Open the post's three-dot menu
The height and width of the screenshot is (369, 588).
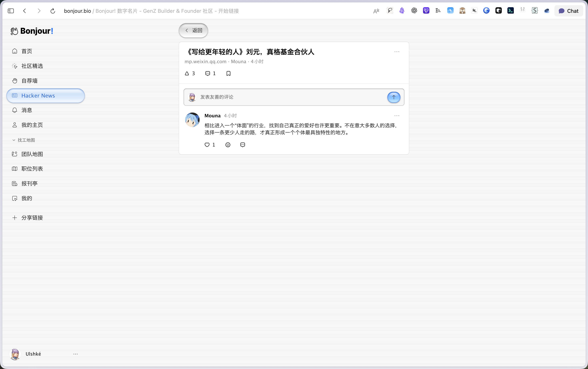pyautogui.click(x=397, y=52)
